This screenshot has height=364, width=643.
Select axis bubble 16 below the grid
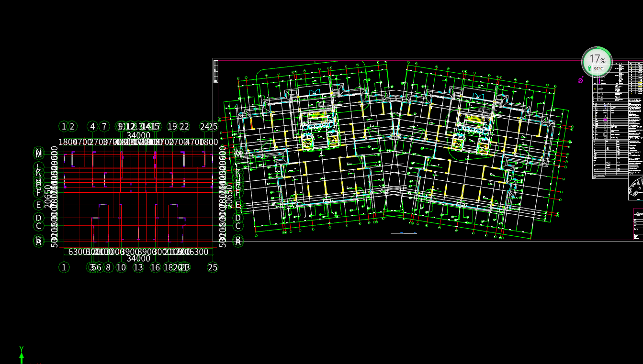[155, 267]
